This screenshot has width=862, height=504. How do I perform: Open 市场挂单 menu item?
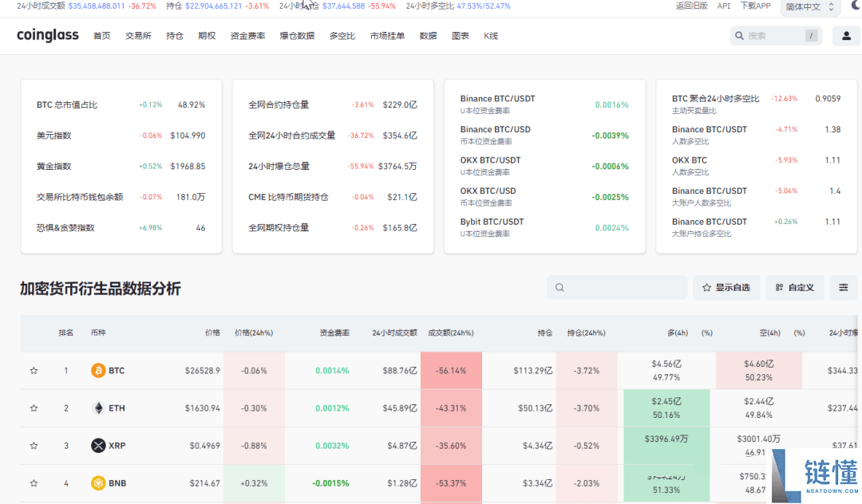pos(387,36)
